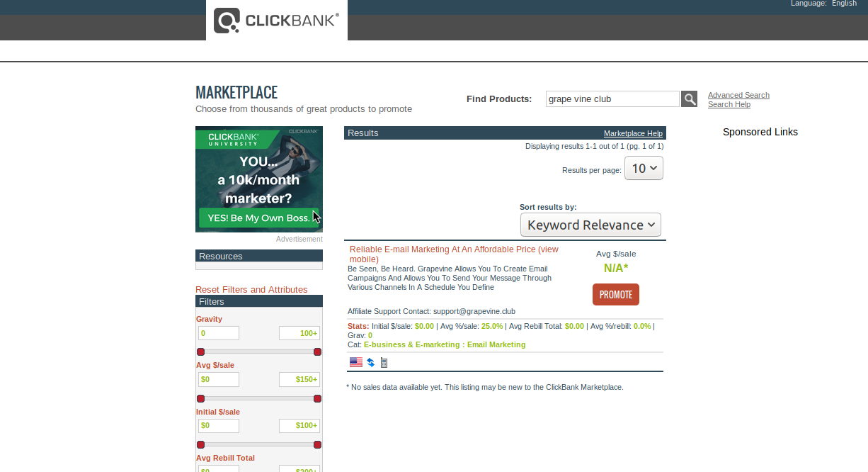Click the US flag language icon

(x=356, y=362)
